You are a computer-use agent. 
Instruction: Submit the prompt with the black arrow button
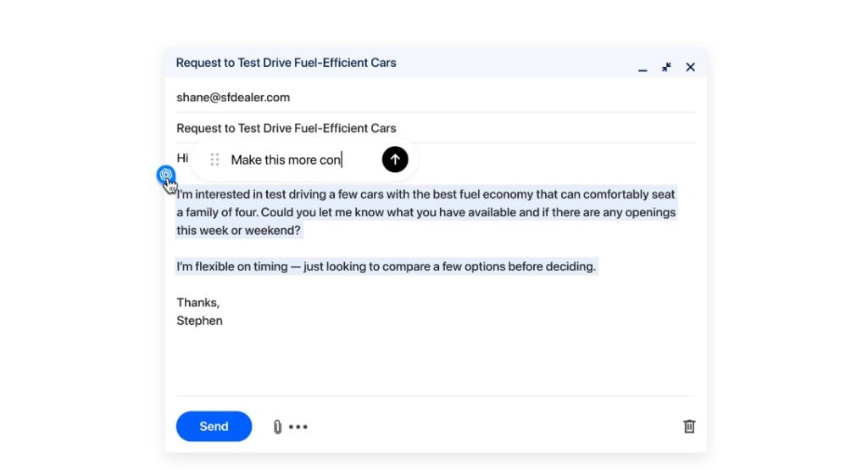coord(395,159)
